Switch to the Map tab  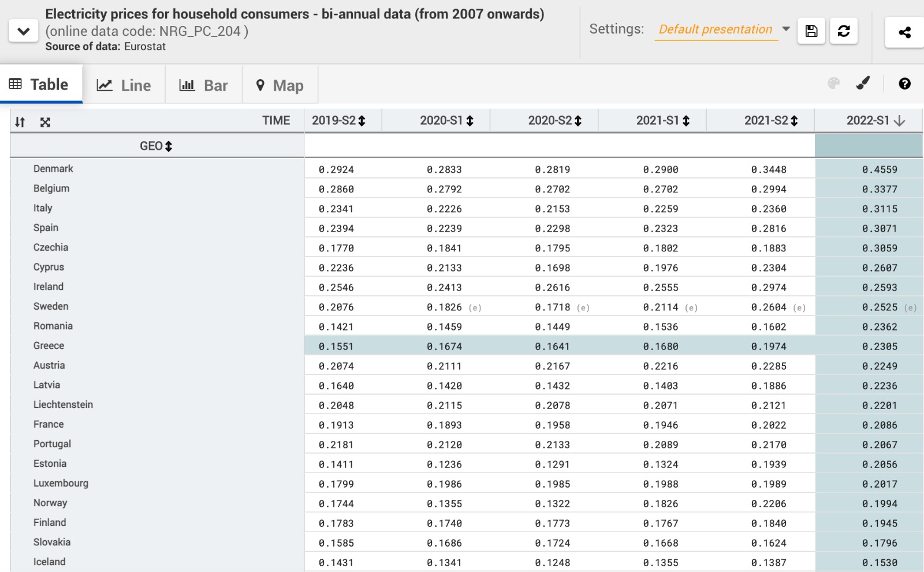[x=280, y=86]
